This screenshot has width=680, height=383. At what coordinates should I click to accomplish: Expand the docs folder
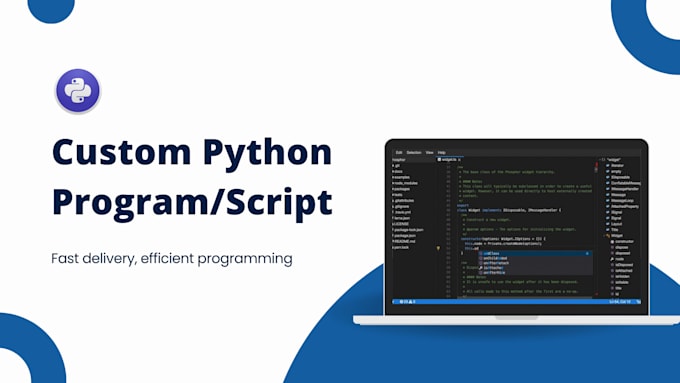coord(398,171)
